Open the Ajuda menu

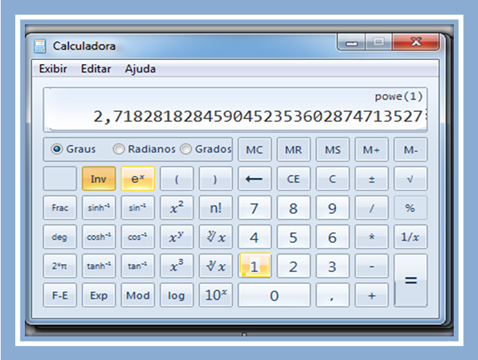coord(140,69)
